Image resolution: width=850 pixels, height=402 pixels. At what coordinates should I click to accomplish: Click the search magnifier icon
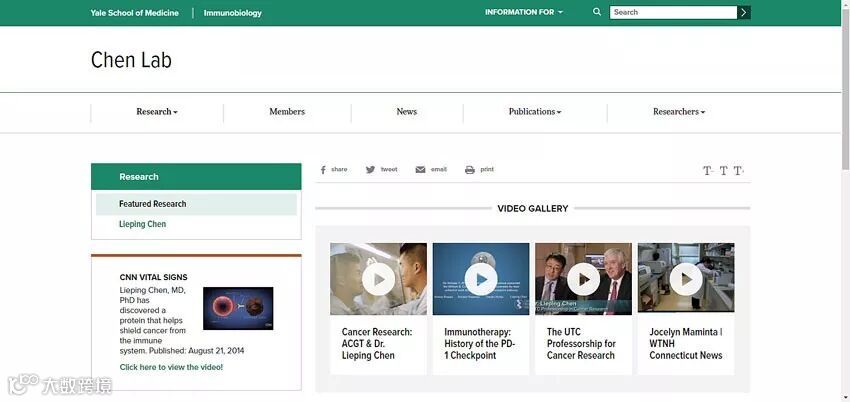coord(597,11)
